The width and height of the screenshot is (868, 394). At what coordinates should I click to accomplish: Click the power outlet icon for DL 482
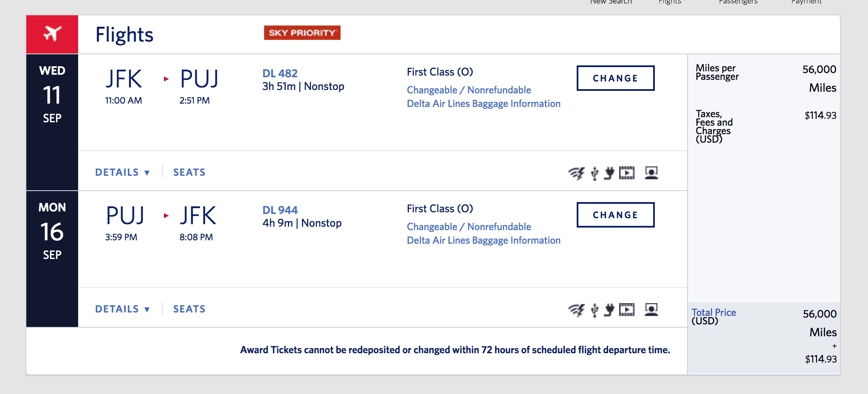[x=609, y=173]
